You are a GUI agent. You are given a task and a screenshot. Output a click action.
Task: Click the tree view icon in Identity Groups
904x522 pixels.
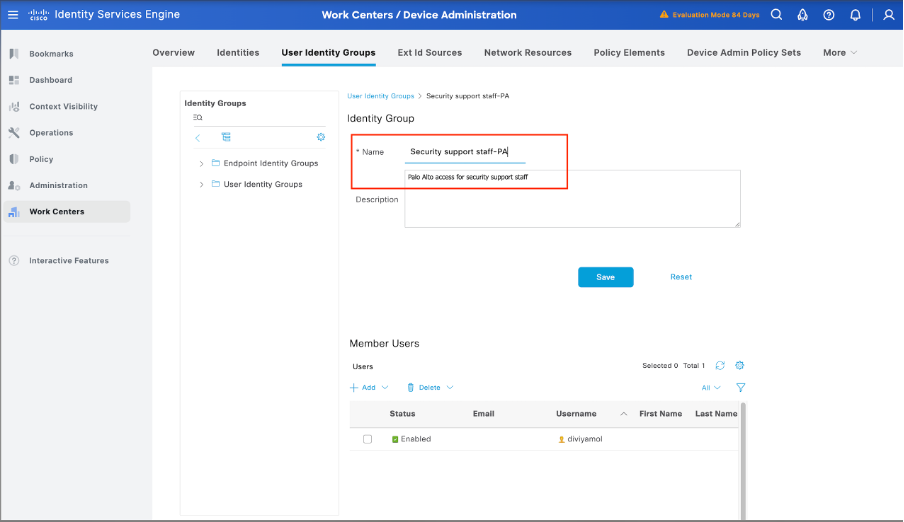pyautogui.click(x=226, y=137)
